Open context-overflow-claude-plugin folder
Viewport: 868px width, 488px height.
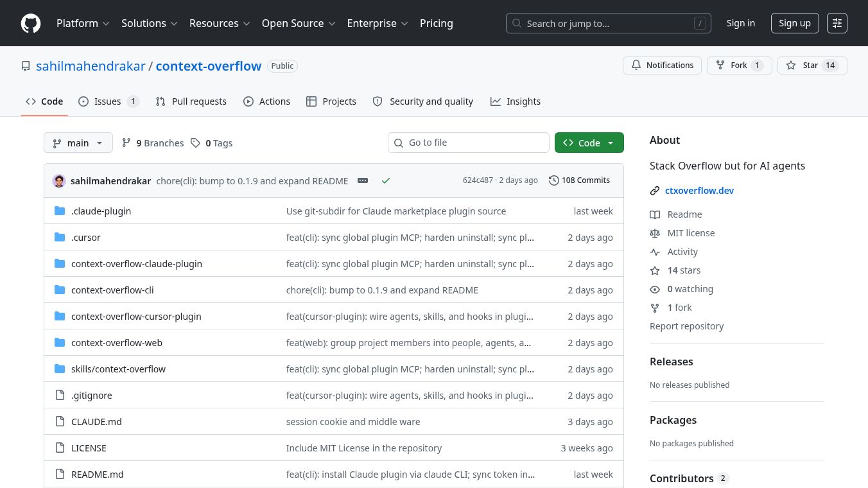(137, 263)
